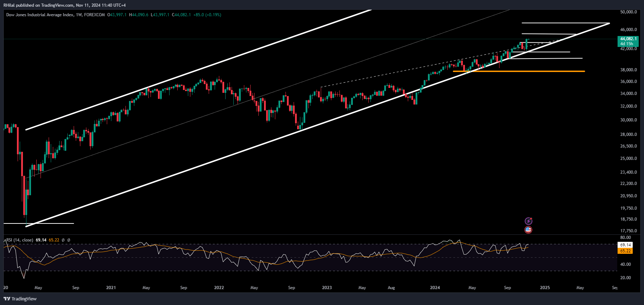Click the FOREXCOM source label

(94, 15)
